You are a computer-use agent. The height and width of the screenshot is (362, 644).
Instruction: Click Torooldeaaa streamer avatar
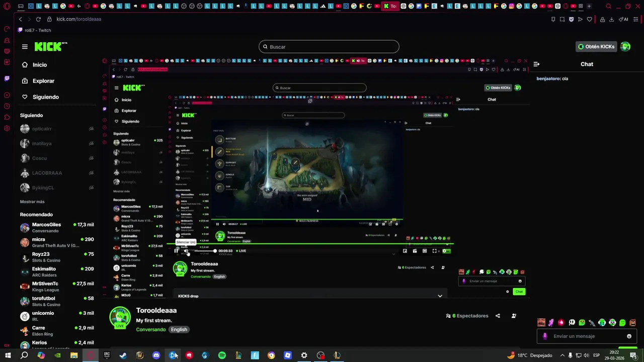click(x=120, y=318)
